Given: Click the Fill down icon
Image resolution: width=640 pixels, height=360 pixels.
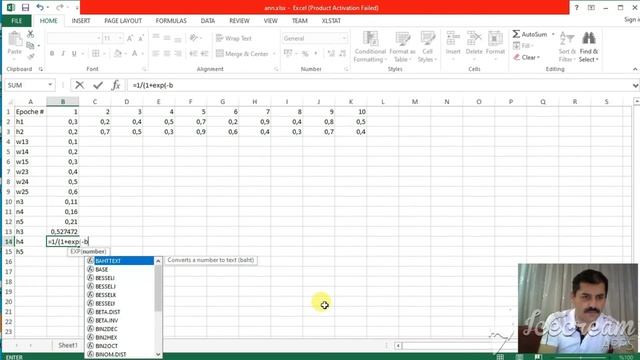Looking at the screenshot, I should pyautogui.click(x=517, y=46).
